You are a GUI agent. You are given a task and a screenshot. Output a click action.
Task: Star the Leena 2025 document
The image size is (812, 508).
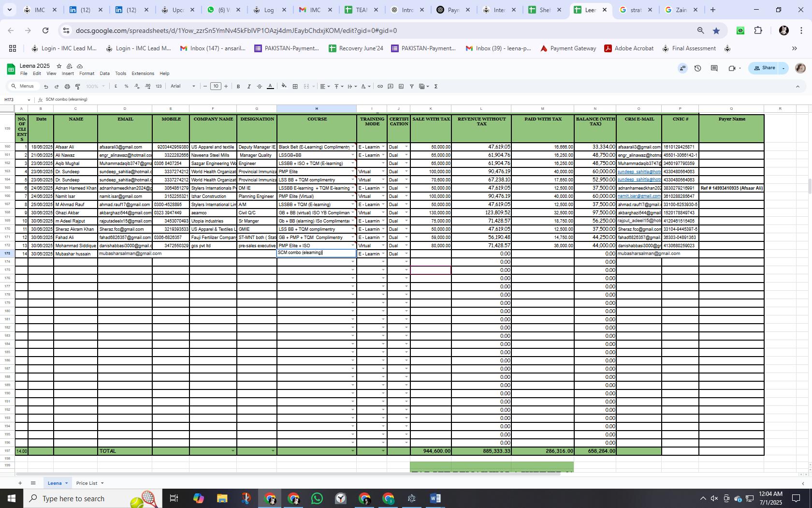[59, 66]
